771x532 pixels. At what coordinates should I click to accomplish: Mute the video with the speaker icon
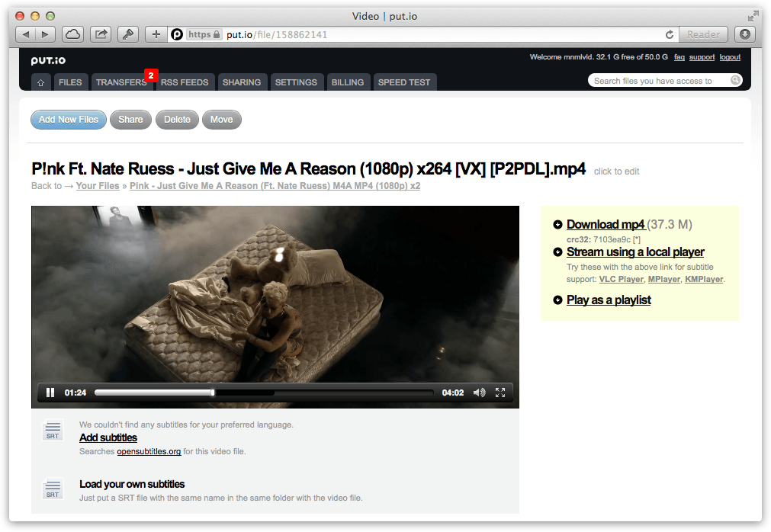[x=480, y=393]
